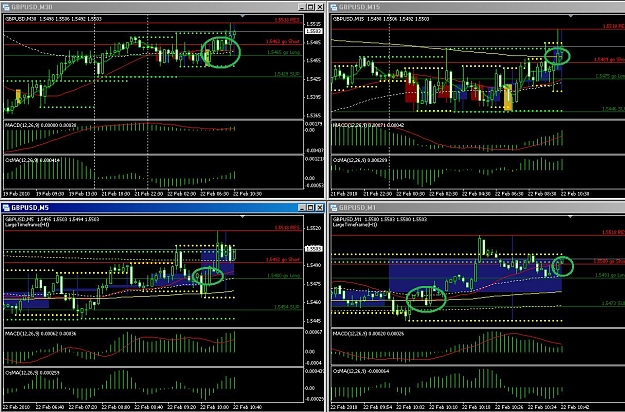Screen dimensions: 625x412
Task: Click the 1.5520 price scale value in M5 chart
Action: pos(313,228)
